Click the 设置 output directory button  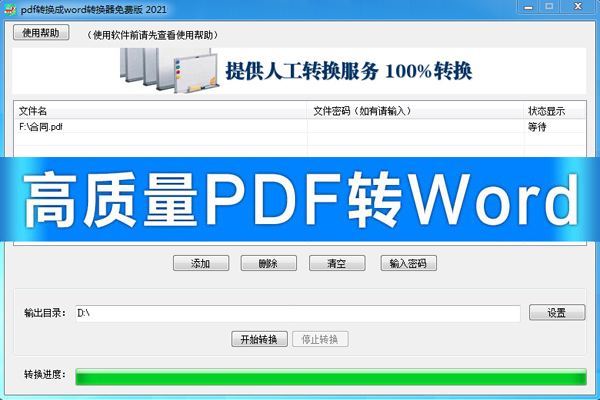point(557,313)
